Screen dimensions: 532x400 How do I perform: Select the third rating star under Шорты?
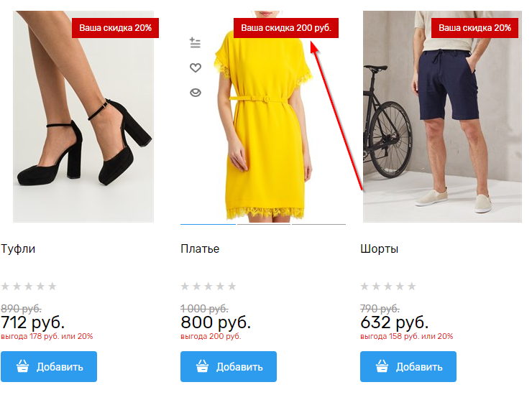coord(389,286)
